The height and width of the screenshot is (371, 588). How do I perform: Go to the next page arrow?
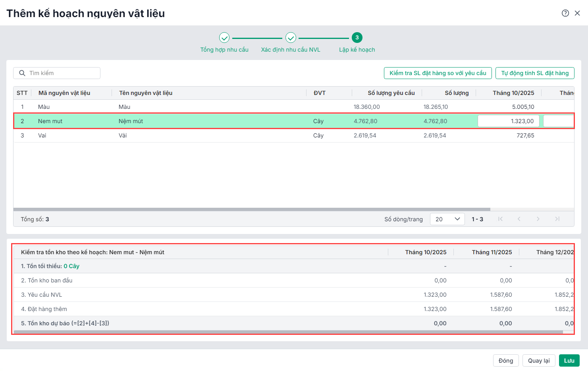tap(538, 219)
